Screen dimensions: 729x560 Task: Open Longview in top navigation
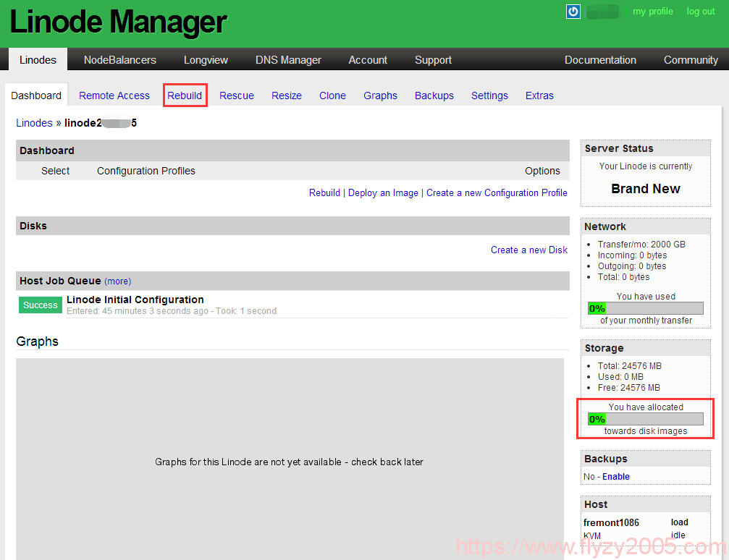point(206,60)
